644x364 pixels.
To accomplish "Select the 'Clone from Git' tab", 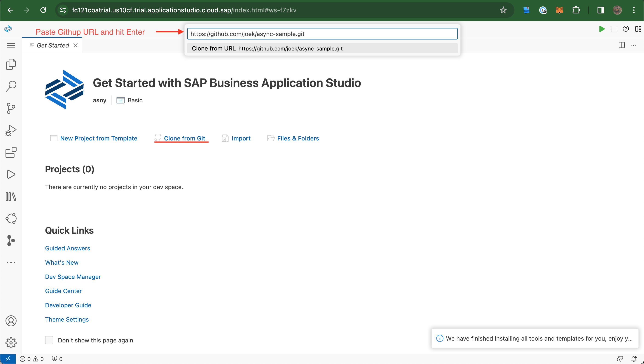I will click(184, 138).
